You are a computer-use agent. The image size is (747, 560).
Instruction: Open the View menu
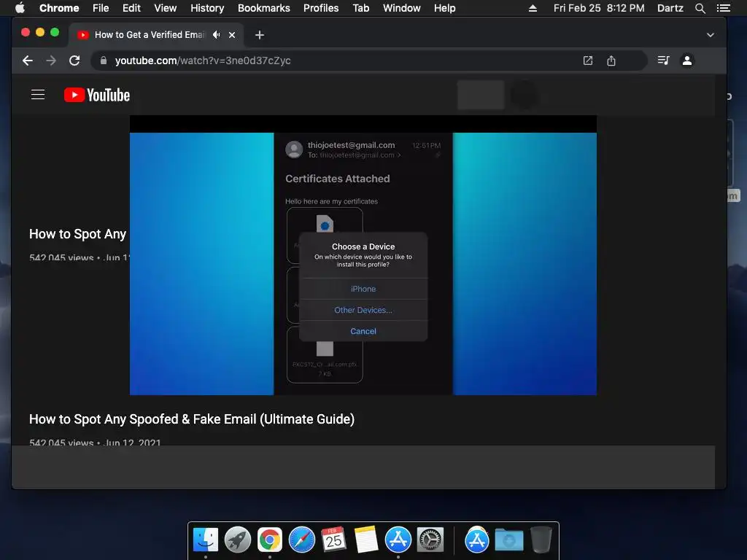click(166, 8)
